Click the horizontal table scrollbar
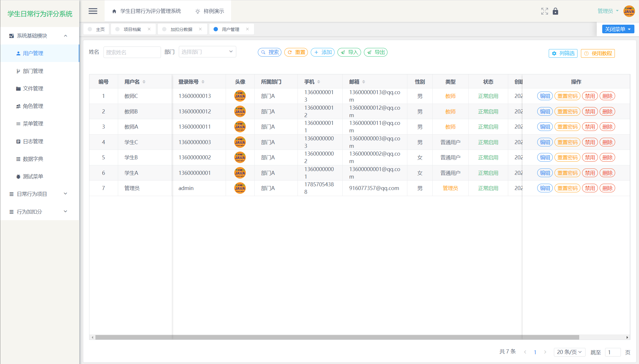Image resolution: width=639 pixels, height=364 pixels. (x=336, y=337)
